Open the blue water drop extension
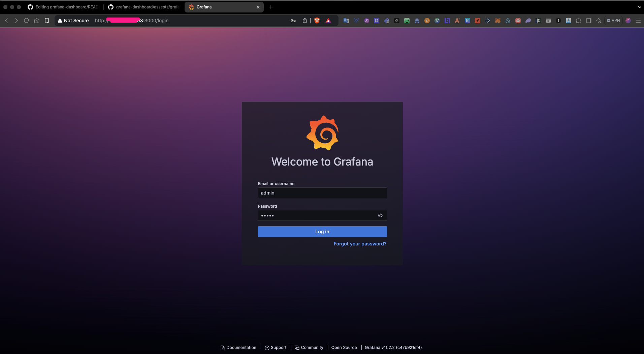This screenshot has height=354, width=644. (x=508, y=21)
